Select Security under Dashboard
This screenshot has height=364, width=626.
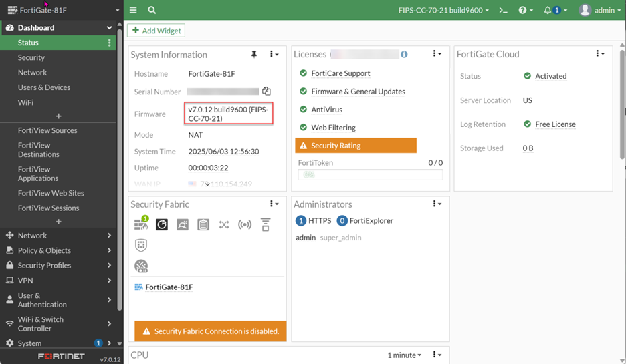click(x=31, y=57)
